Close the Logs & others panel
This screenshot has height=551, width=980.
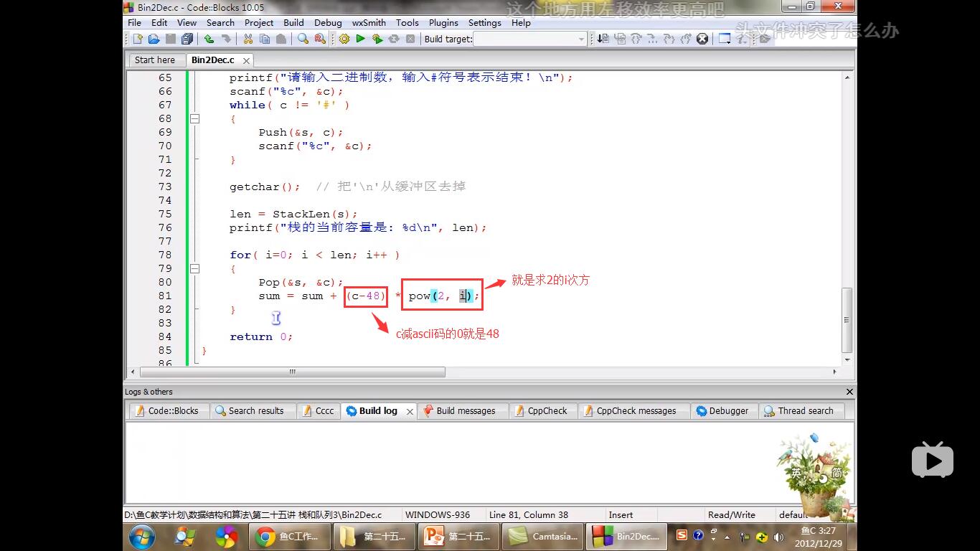849,392
